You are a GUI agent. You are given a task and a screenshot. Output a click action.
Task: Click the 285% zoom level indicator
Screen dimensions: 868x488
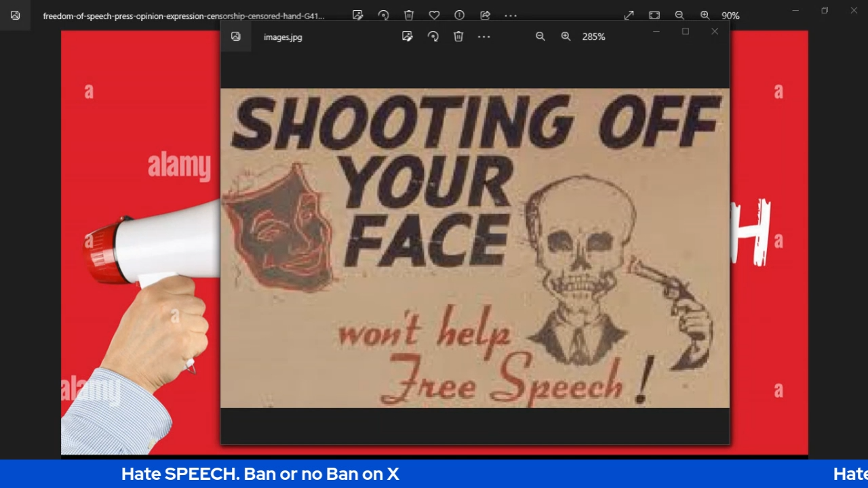pyautogui.click(x=593, y=37)
